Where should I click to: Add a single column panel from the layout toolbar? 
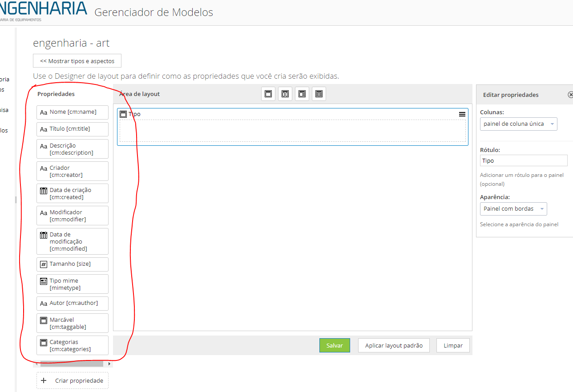pos(268,94)
